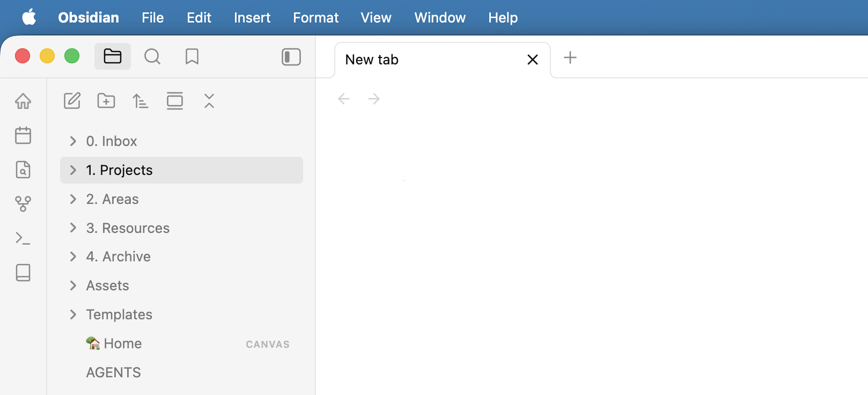Viewport: 868px width, 395px height.
Task: Open the Insert menu
Action: [252, 18]
